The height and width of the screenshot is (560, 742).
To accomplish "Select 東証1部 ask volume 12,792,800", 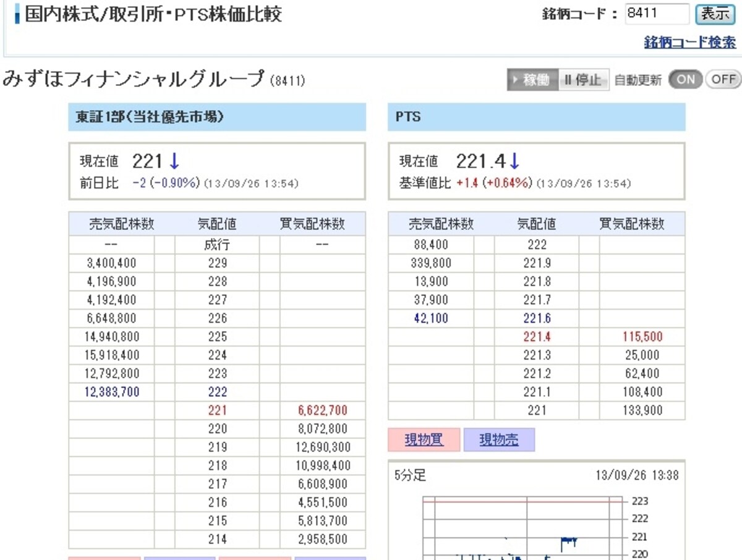I will coord(111,373).
